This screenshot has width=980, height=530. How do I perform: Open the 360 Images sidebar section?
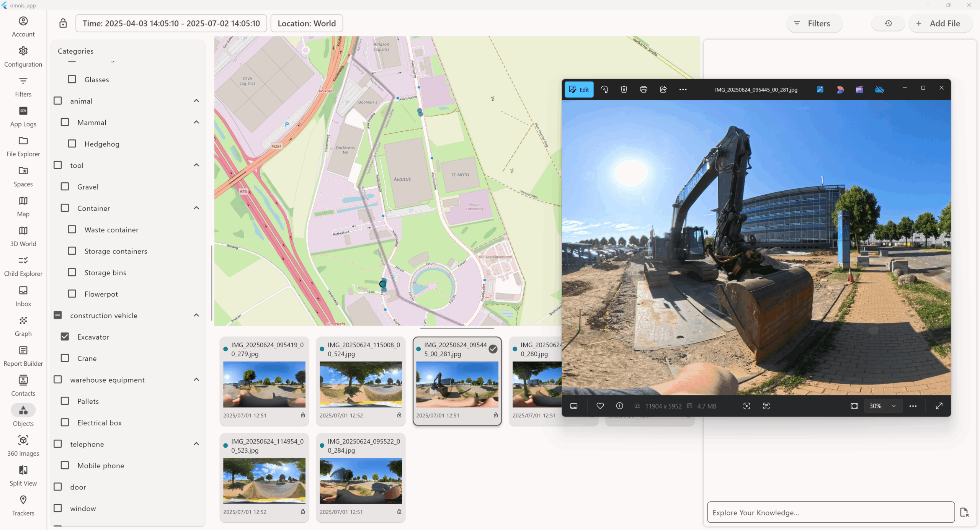tap(23, 446)
